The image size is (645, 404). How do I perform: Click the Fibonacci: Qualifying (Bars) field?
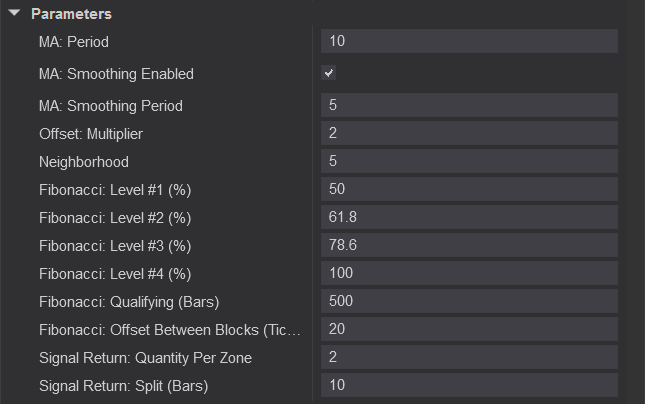(469, 301)
